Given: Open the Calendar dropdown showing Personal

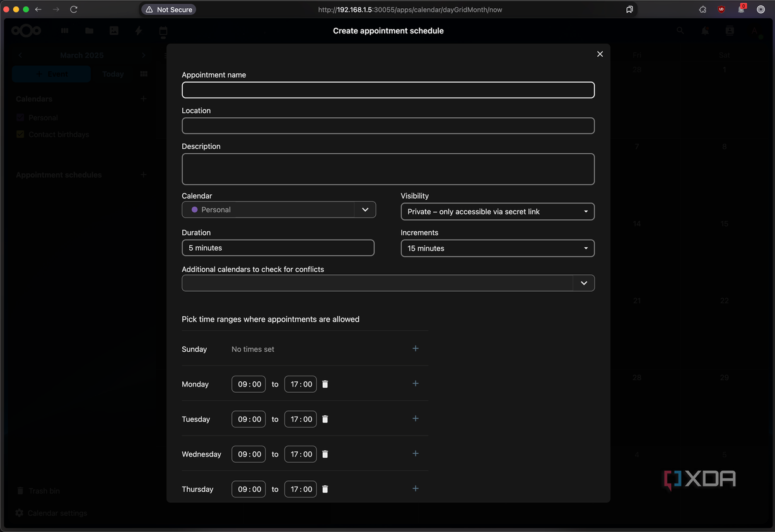Looking at the screenshot, I should tap(279, 210).
